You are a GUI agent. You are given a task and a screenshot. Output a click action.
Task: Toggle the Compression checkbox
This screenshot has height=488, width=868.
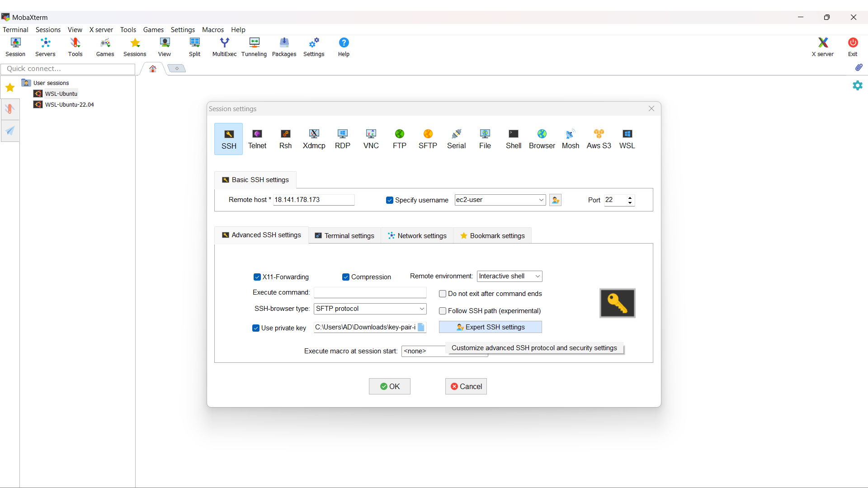(x=345, y=277)
